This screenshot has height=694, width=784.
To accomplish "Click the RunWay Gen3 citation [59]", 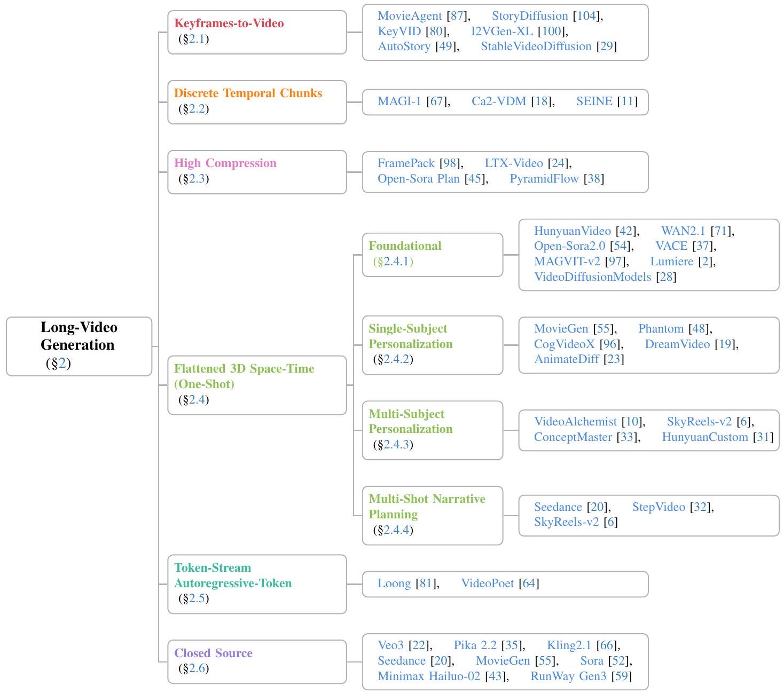I will point(622,676).
